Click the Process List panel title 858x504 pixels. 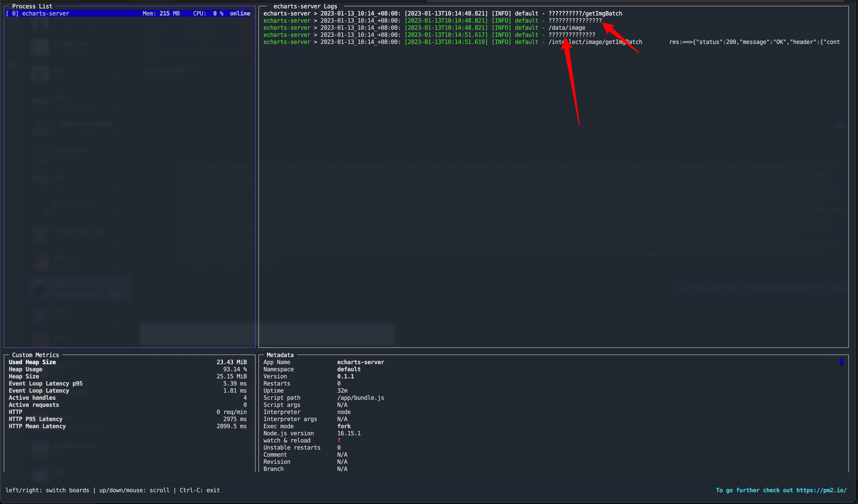[32, 6]
